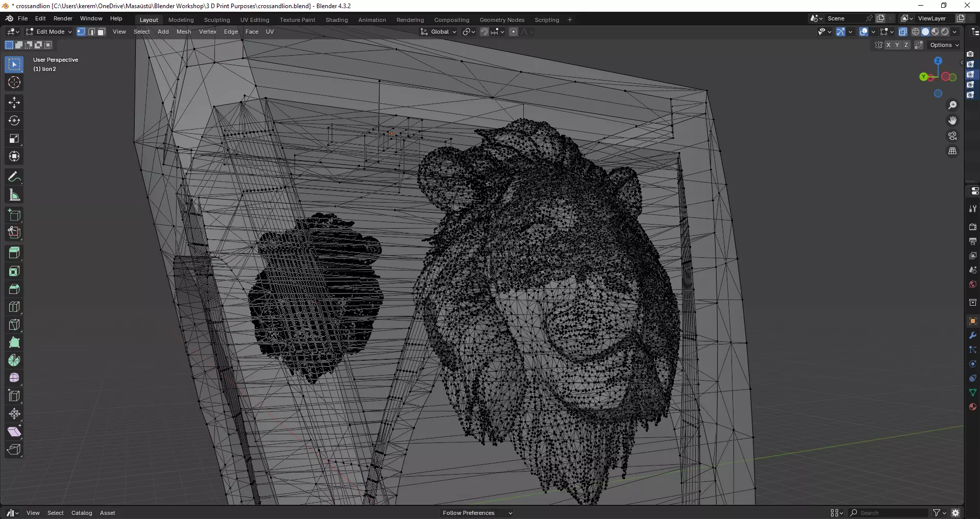This screenshot has width=980, height=519.
Task: Open the File menu
Action: coord(22,18)
